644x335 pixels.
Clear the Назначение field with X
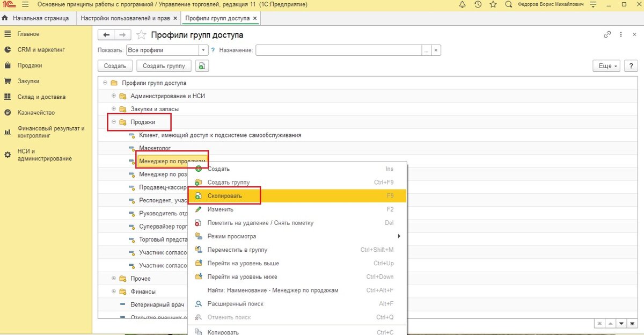pos(436,50)
